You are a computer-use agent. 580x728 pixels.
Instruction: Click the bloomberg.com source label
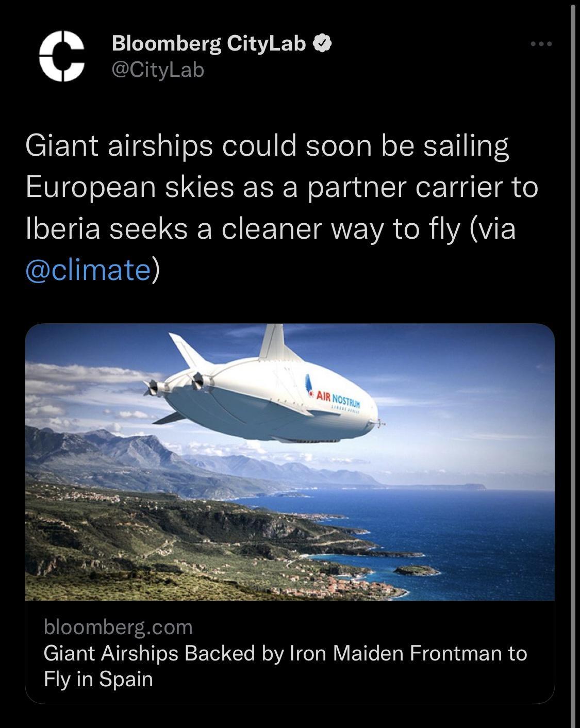coord(119,626)
